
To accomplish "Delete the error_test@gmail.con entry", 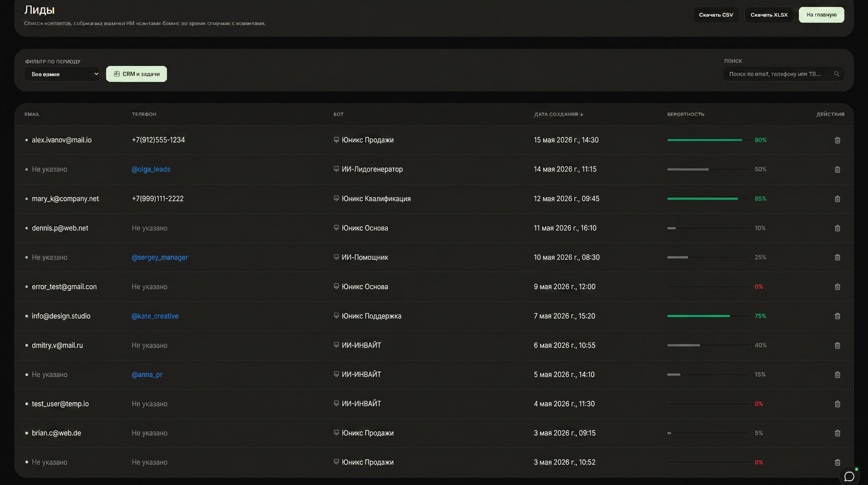I will pyautogui.click(x=837, y=287).
